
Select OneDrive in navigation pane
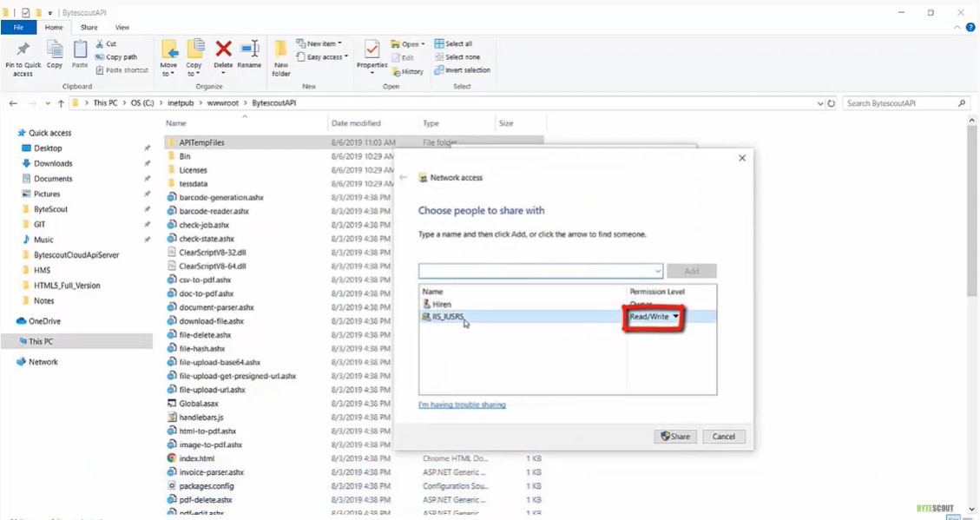pos(43,321)
